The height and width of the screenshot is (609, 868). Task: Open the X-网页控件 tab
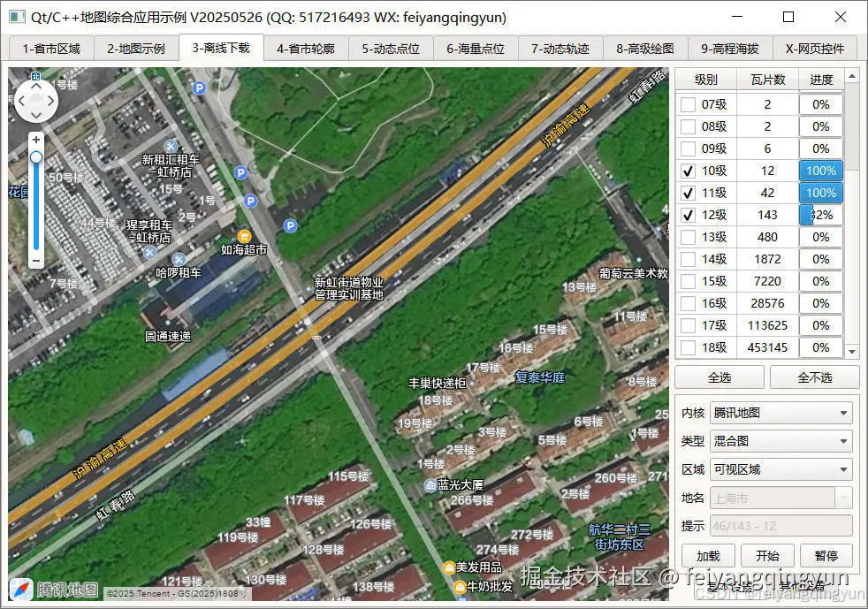click(x=815, y=49)
